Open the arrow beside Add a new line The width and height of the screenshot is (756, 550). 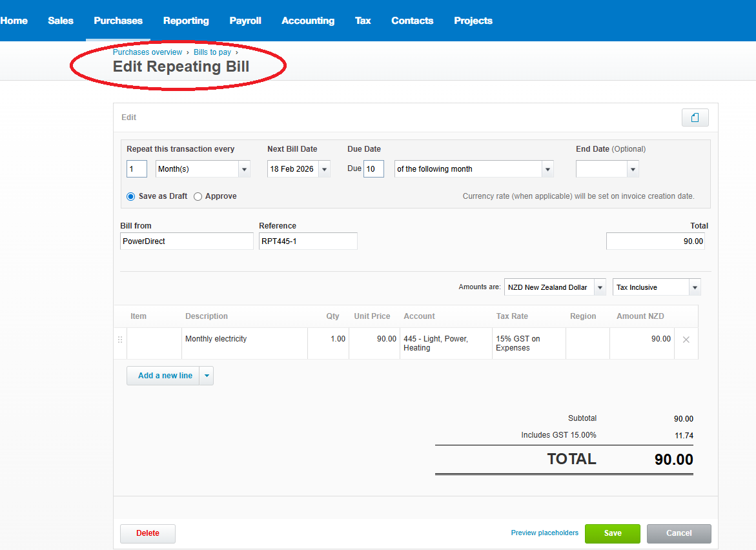(x=206, y=376)
